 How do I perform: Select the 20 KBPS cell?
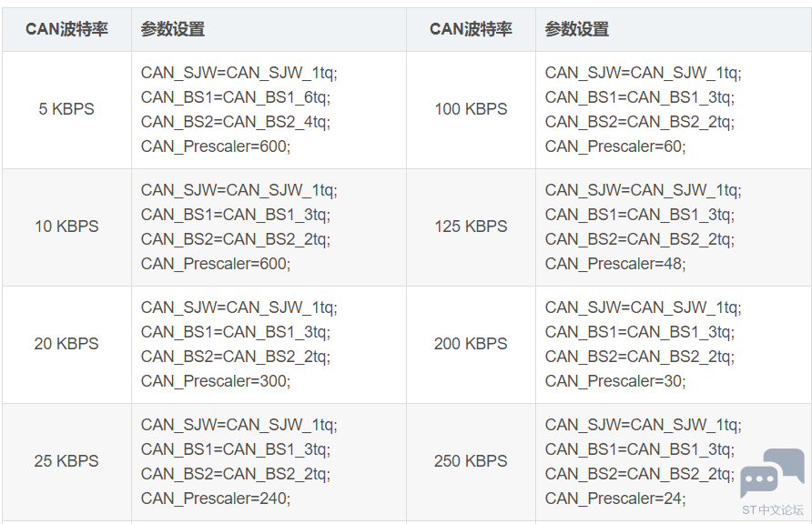66,344
